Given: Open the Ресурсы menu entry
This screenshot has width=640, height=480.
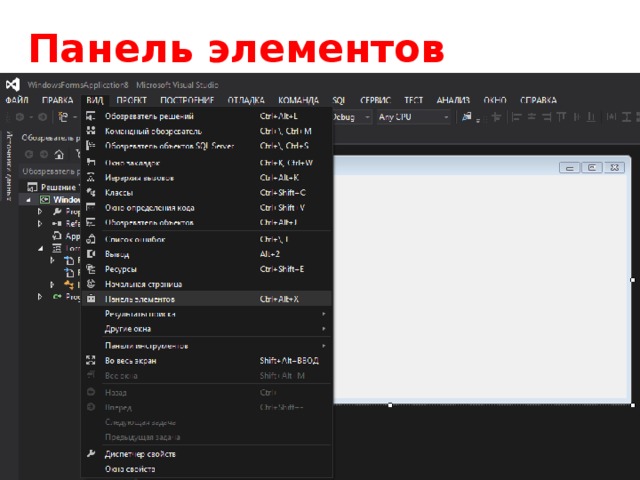Looking at the screenshot, I should tap(207, 269).
